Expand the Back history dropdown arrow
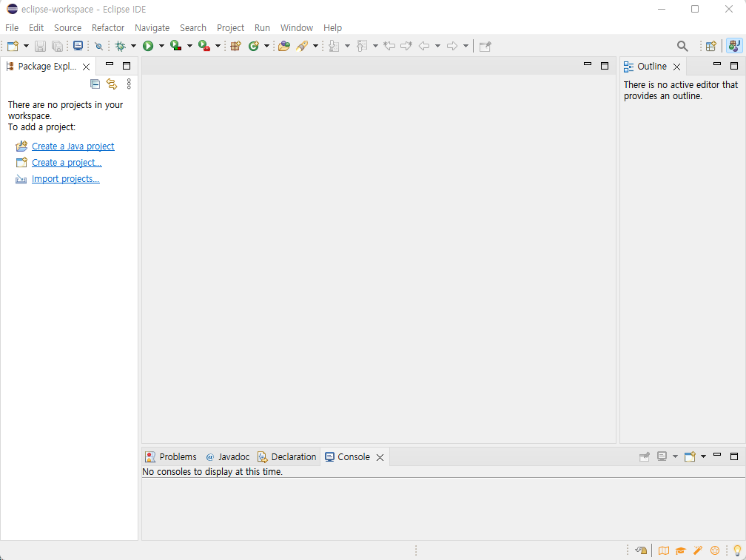746x560 pixels. [x=437, y=46]
